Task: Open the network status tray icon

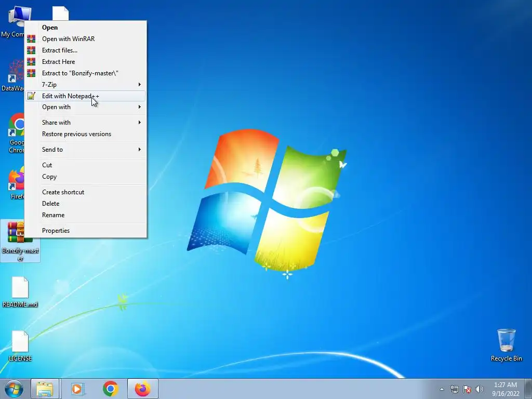Action: pos(454,389)
